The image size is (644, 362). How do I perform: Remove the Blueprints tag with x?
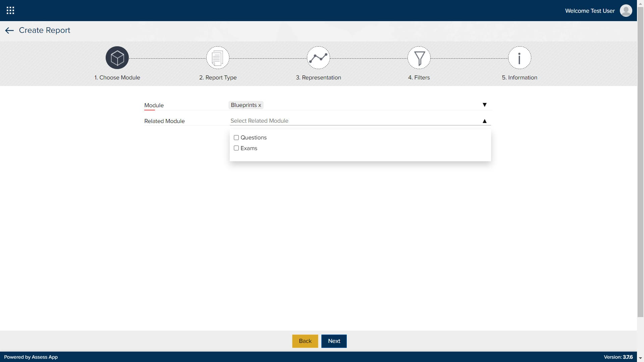click(260, 105)
